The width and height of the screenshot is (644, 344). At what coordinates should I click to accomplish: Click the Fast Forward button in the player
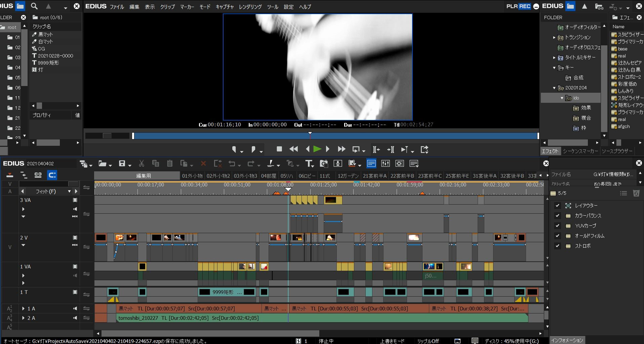coord(341,149)
